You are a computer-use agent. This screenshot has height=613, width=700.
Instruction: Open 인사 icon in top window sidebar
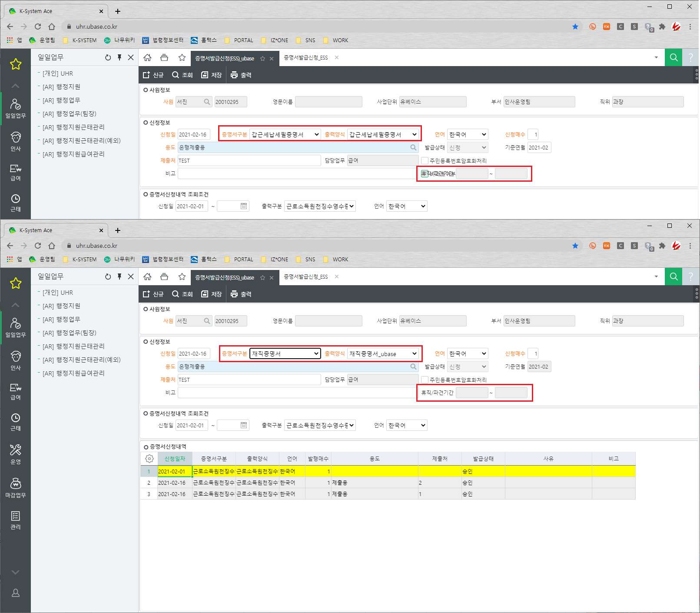[15, 141]
